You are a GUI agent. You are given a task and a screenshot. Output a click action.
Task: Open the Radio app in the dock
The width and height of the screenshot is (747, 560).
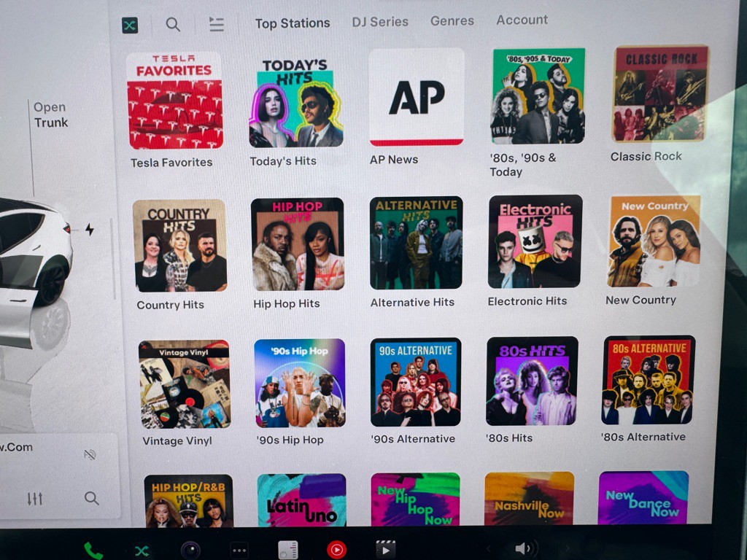click(287, 550)
